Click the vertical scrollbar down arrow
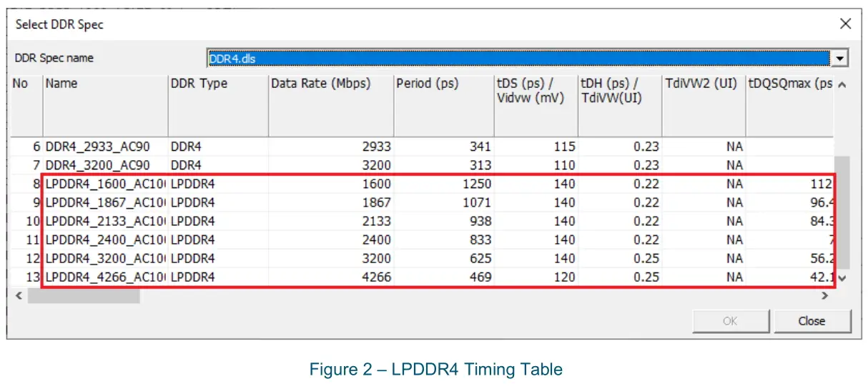 point(842,277)
